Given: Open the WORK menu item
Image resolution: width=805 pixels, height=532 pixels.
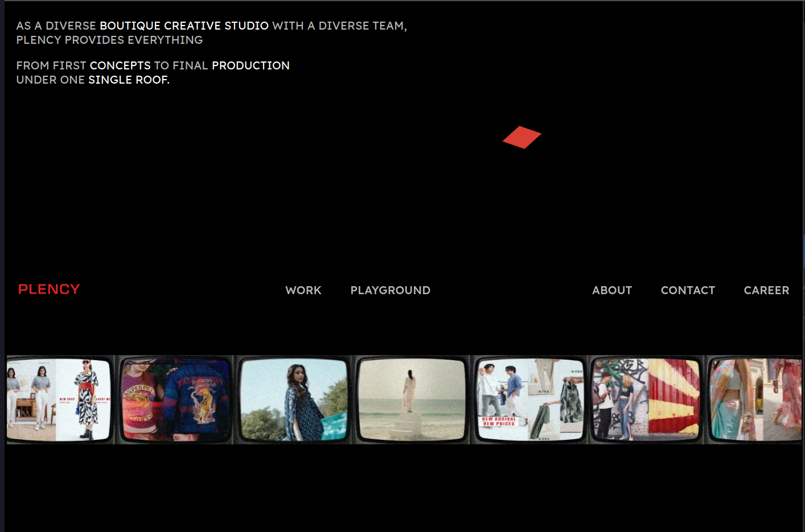Looking at the screenshot, I should (x=303, y=290).
